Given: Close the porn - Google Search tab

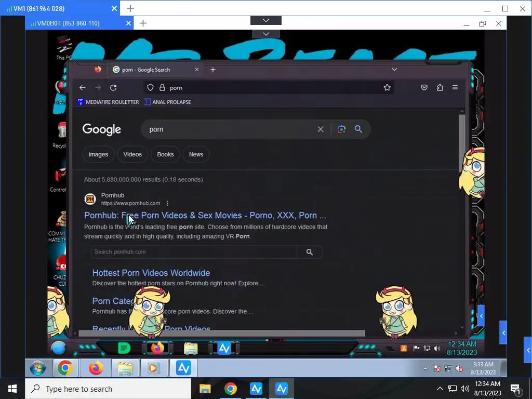Looking at the screenshot, I should (197, 69).
